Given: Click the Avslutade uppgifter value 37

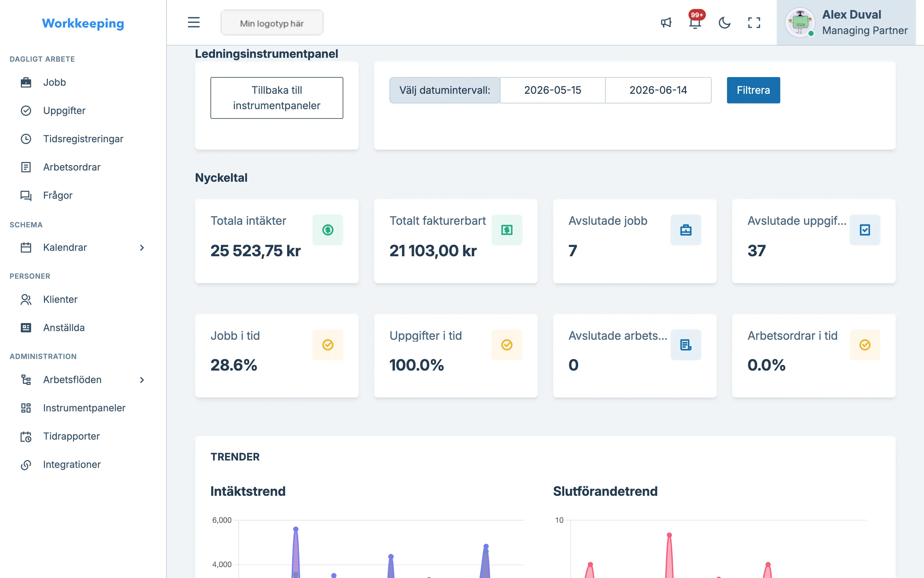Looking at the screenshot, I should [x=757, y=251].
